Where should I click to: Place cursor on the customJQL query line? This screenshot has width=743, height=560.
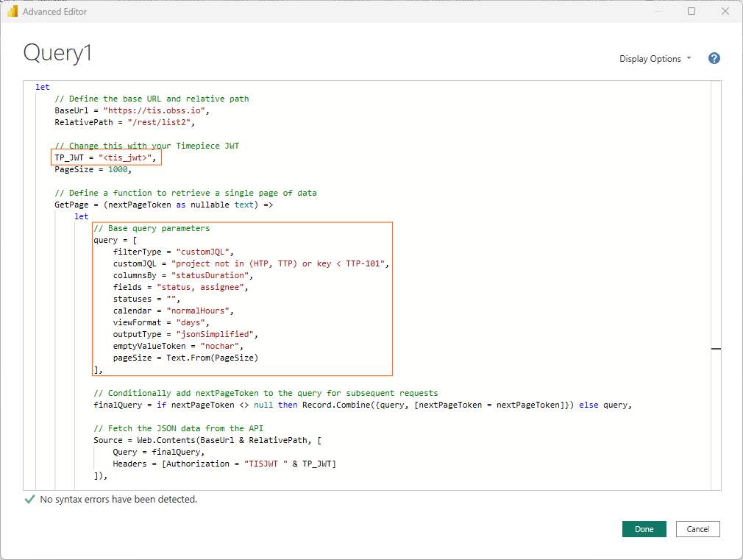point(250,263)
